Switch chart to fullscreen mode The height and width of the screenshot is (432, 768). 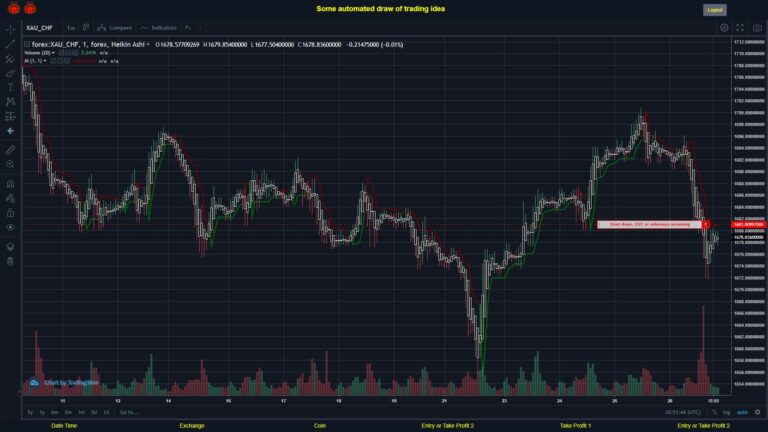(740, 28)
